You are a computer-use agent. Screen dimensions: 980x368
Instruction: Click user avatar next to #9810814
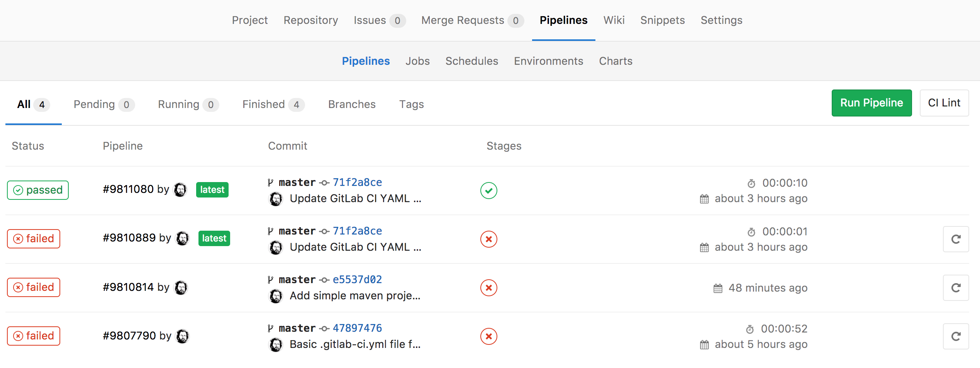181,287
